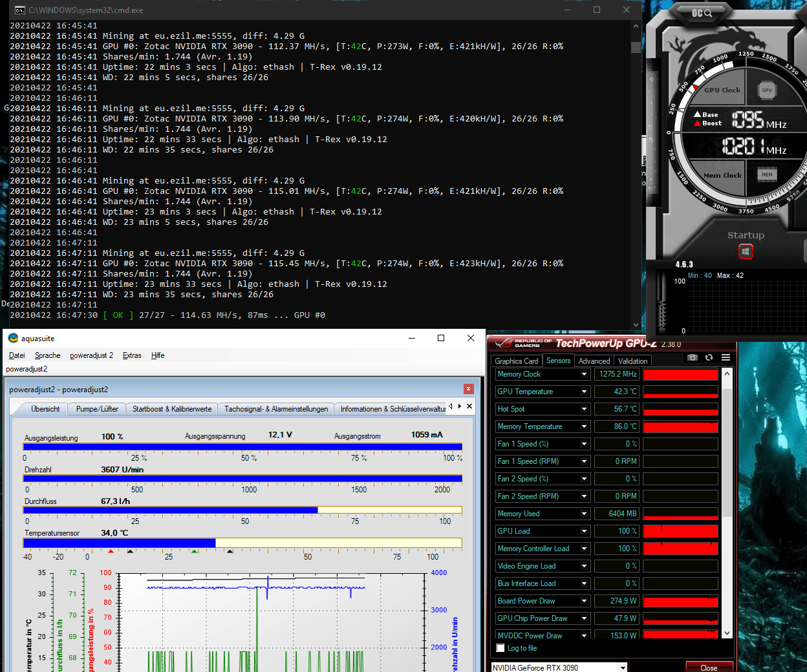
Task: Open the Hilfe menu in aquasuite
Action: [x=158, y=355]
